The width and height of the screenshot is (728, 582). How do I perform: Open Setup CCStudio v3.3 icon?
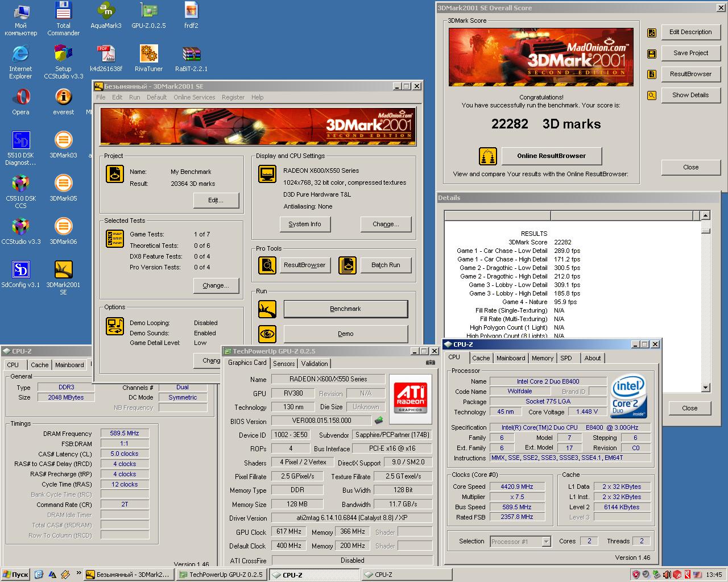[63, 61]
